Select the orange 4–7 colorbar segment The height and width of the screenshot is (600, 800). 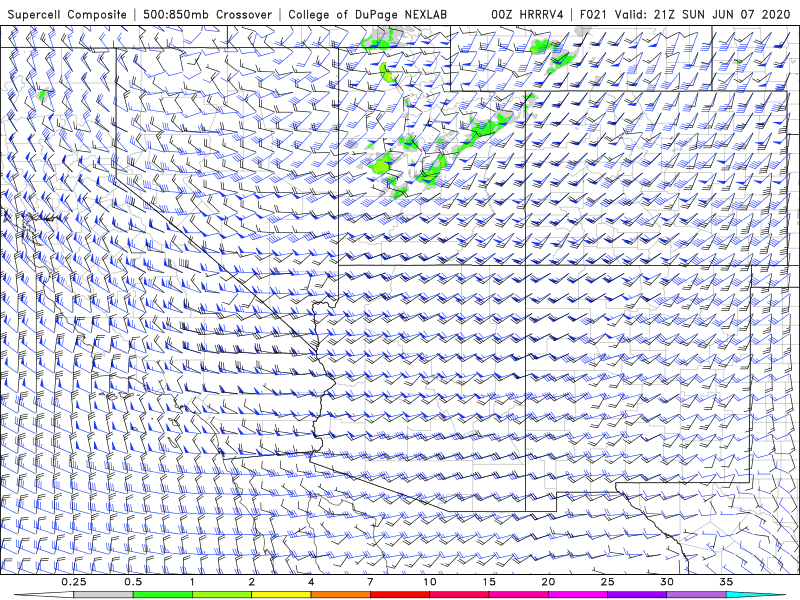coord(340,595)
